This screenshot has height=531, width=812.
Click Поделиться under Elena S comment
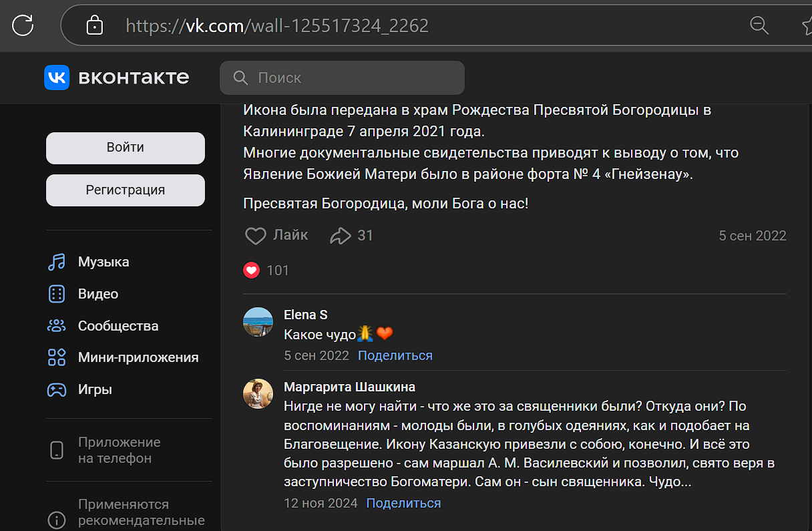tap(395, 355)
